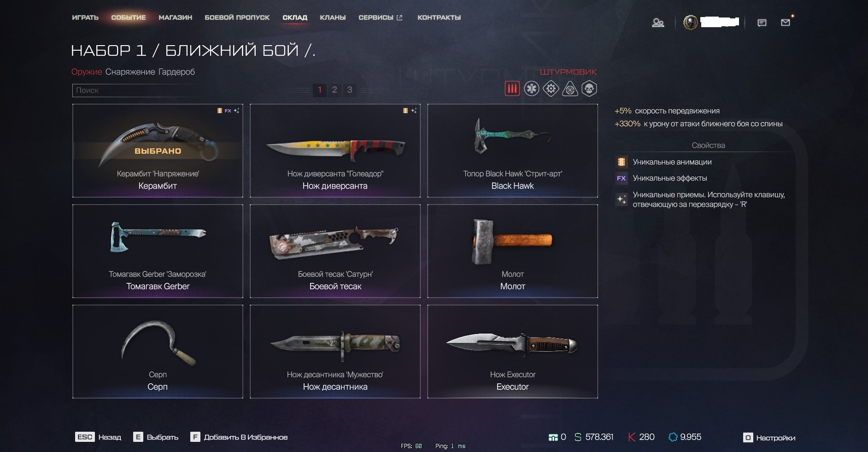Open the Контракты menu tab
Viewport: 868px width, 452px height.
click(439, 18)
